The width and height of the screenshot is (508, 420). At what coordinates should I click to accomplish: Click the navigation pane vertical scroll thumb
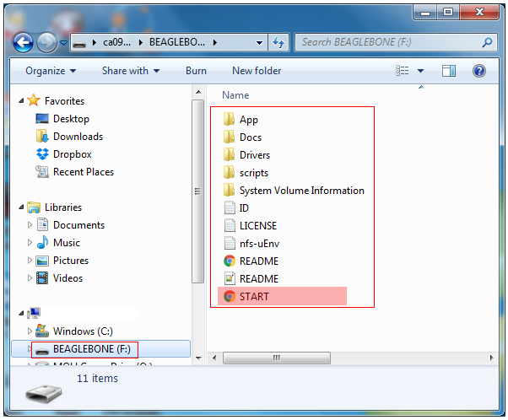coord(197,191)
